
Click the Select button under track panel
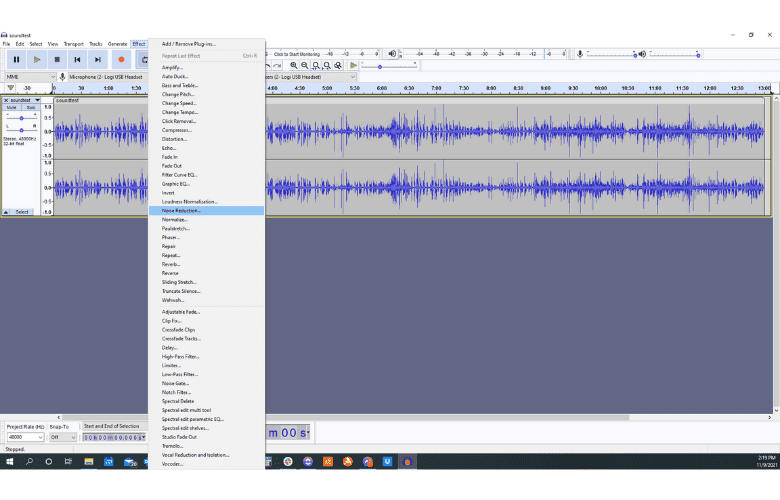[22, 212]
